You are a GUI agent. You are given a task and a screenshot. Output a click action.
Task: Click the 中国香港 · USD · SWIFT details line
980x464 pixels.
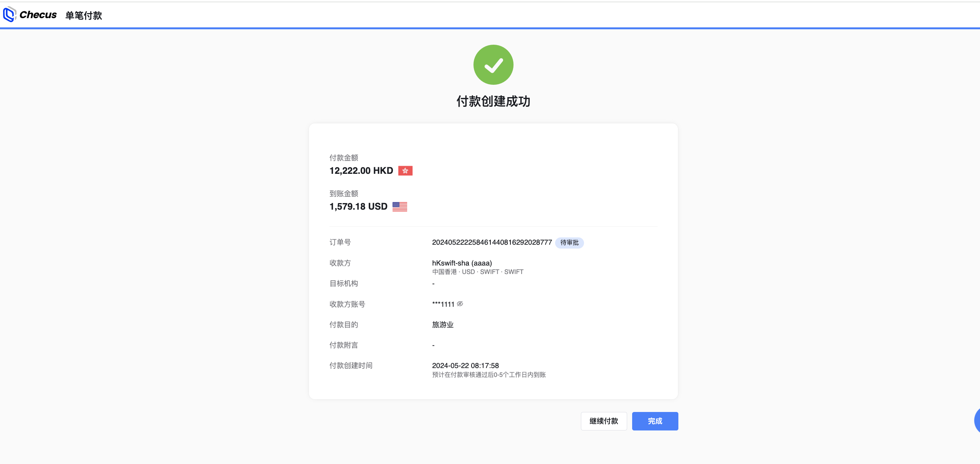478,272
